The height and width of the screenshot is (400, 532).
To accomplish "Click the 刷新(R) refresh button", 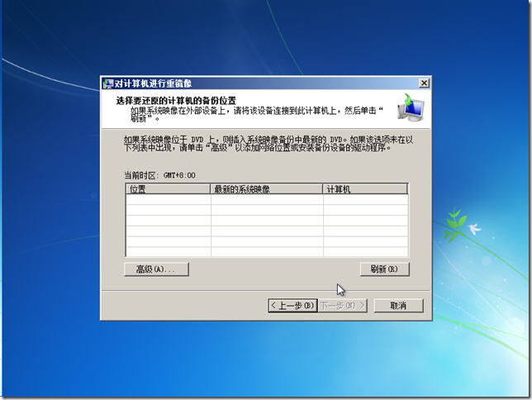I will click(x=384, y=269).
